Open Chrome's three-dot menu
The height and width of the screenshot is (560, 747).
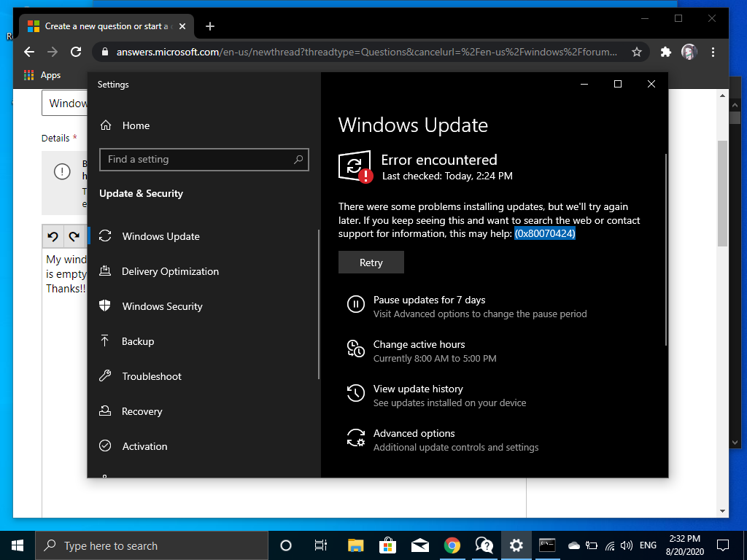tap(713, 52)
